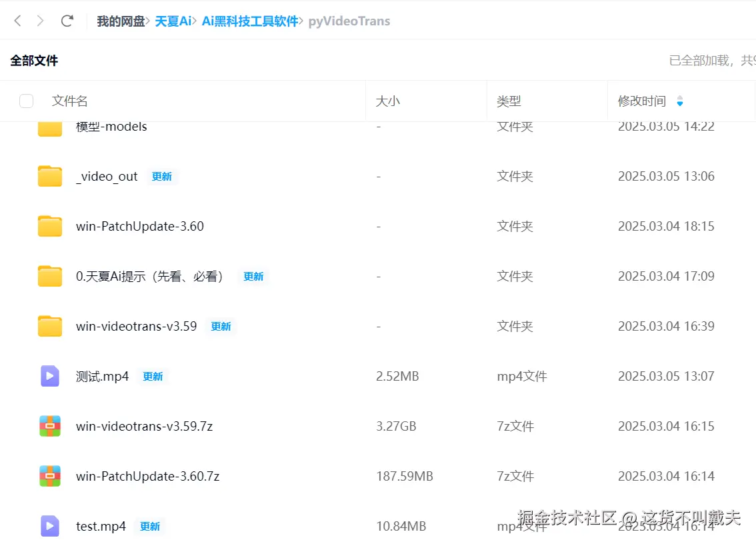
Task: Click the 187.59MB size value
Action: (x=405, y=477)
